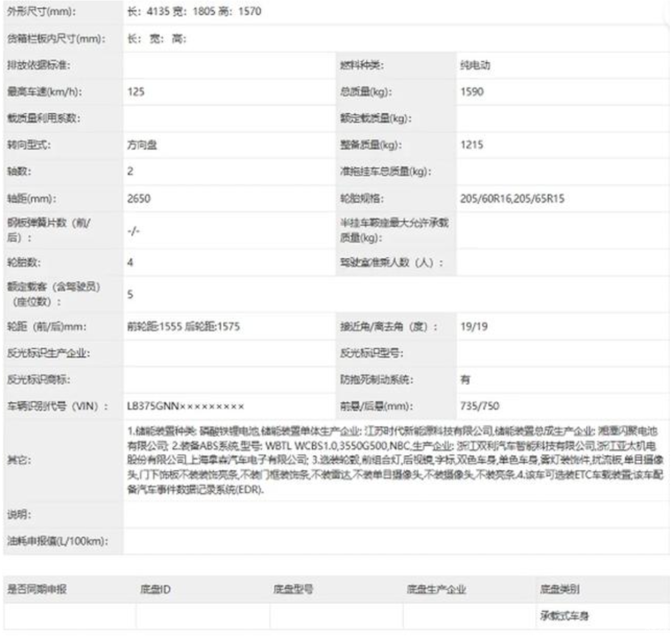
Task: Select the 防抱死制动系统 value 有
Action: [x=465, y=380]
